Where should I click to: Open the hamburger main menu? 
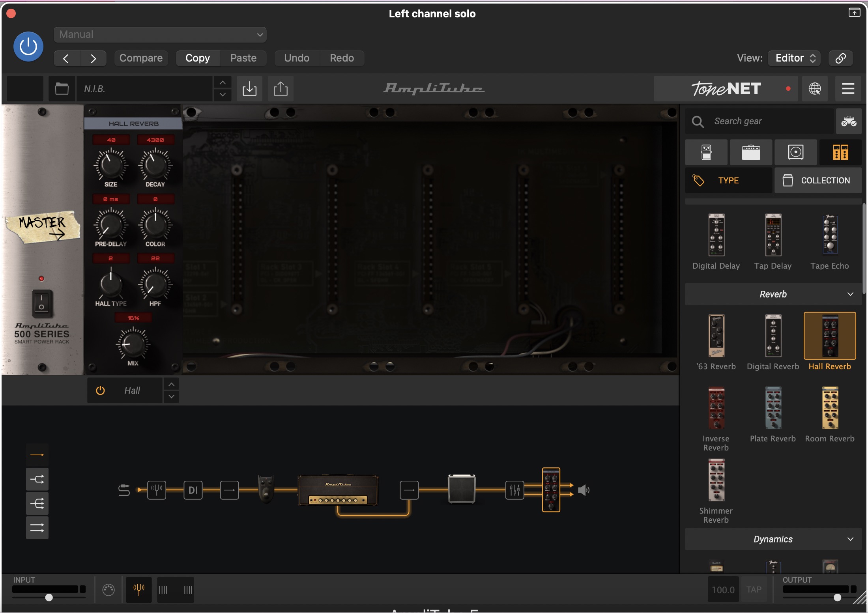(848, 89)
